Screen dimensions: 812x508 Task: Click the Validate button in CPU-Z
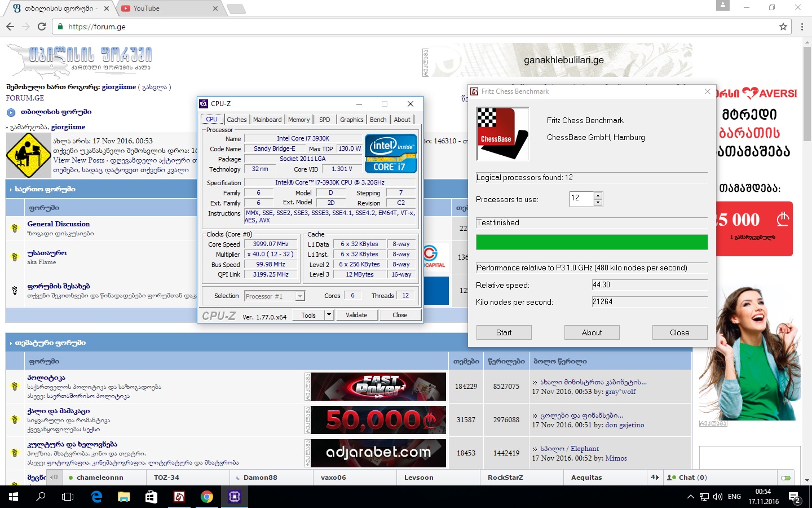356,315
